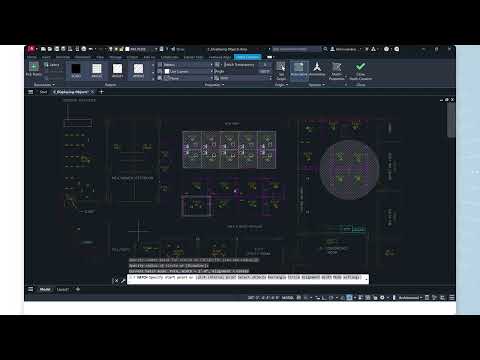
Task: Close the command line window
Action: pyautogui.click(x=116, y=281)
